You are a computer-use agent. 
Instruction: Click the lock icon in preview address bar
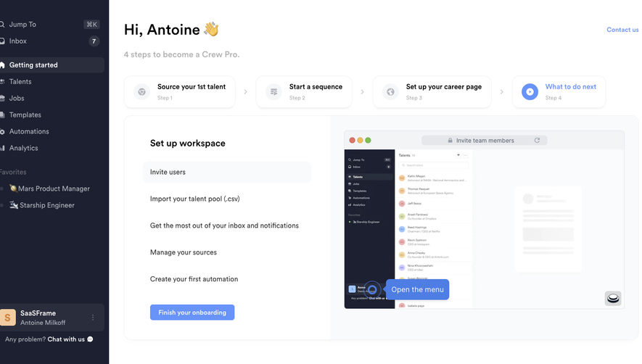(450, 141)
